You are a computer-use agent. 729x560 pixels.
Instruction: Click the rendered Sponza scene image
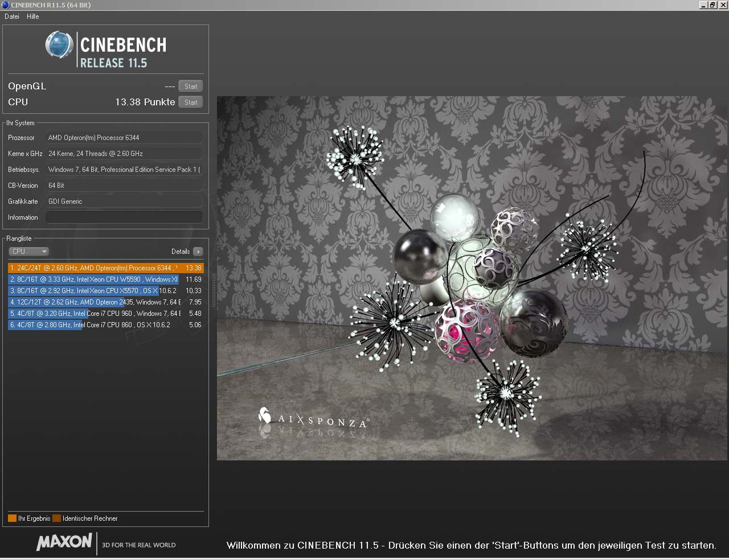[x=472, y=278]
